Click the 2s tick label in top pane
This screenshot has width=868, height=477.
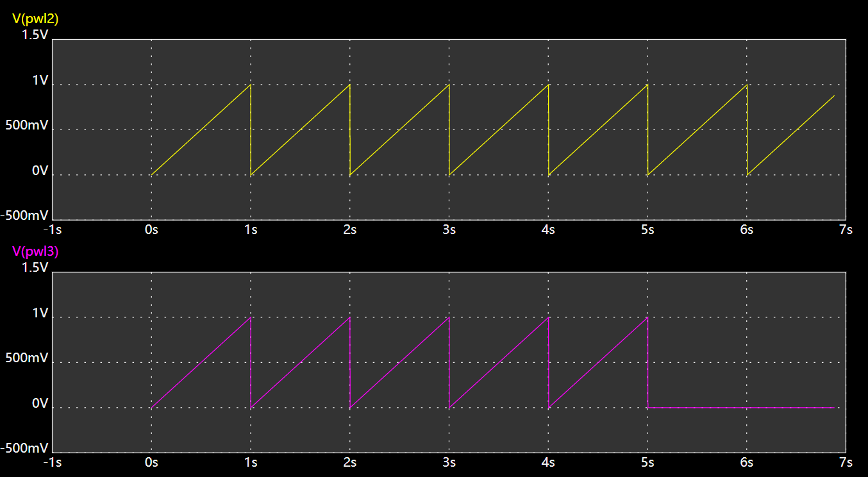click(x=349, y=230)
